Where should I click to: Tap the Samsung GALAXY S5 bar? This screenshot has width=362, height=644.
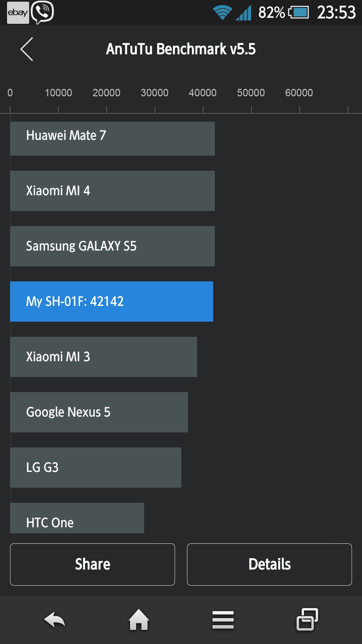click(112, 246)
